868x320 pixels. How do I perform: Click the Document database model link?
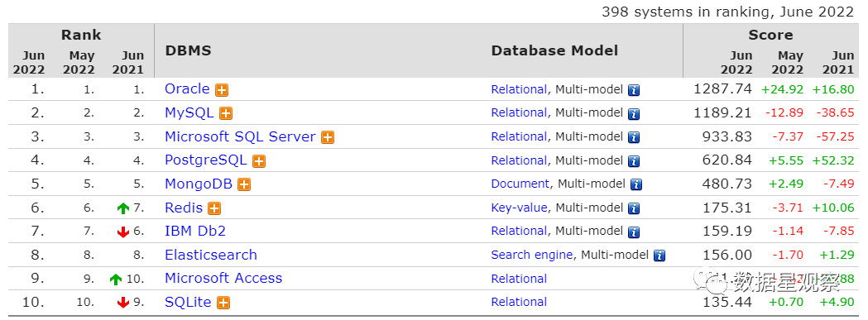coord(520,184)
